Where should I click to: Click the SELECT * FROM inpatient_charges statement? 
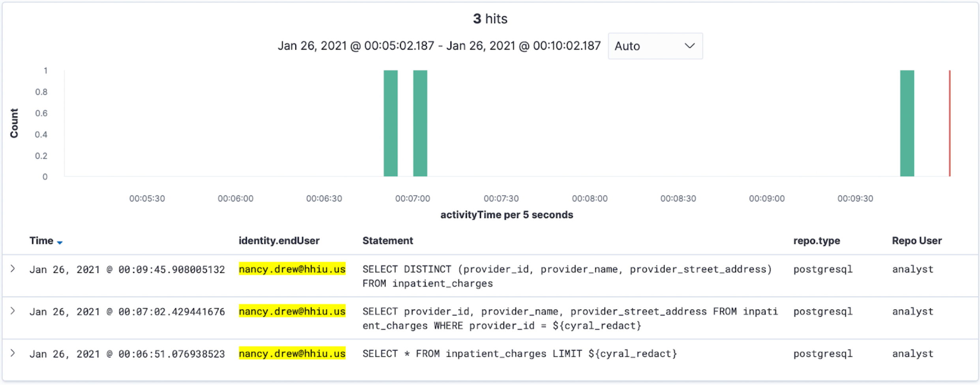click(x=520, y=353)
